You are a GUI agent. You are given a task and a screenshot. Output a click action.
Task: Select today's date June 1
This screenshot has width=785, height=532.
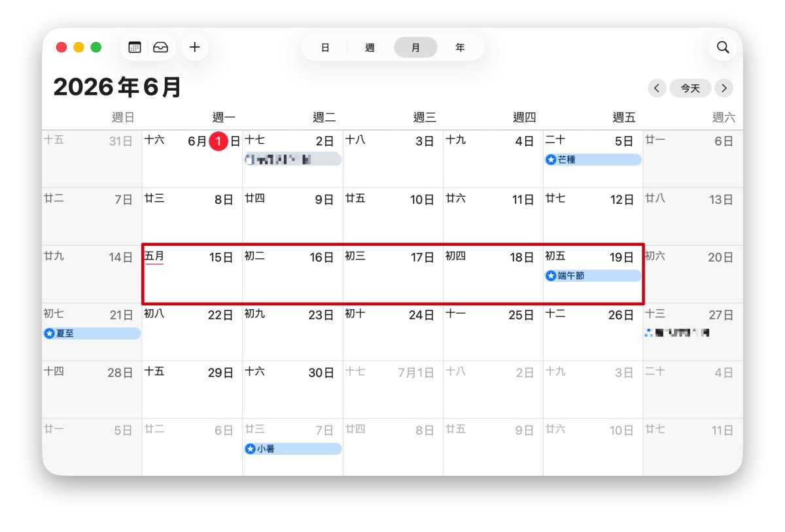point(218,141)
